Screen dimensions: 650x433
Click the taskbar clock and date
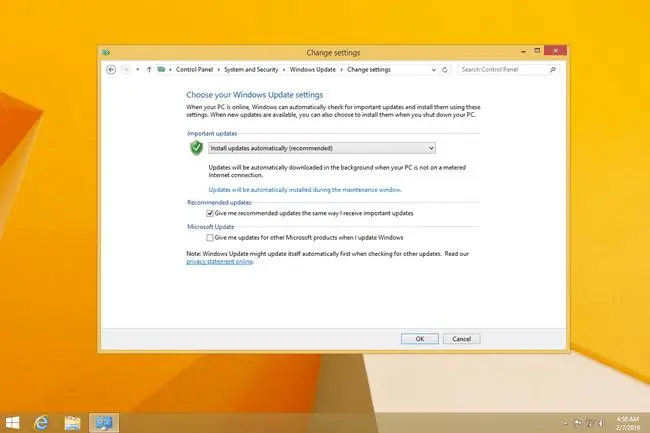627,423
